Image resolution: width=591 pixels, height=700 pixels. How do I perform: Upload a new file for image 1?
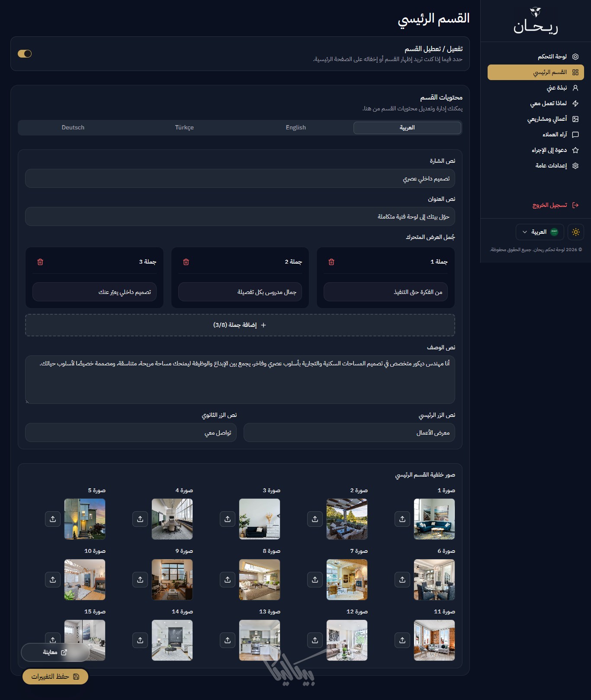pos(402,519)
